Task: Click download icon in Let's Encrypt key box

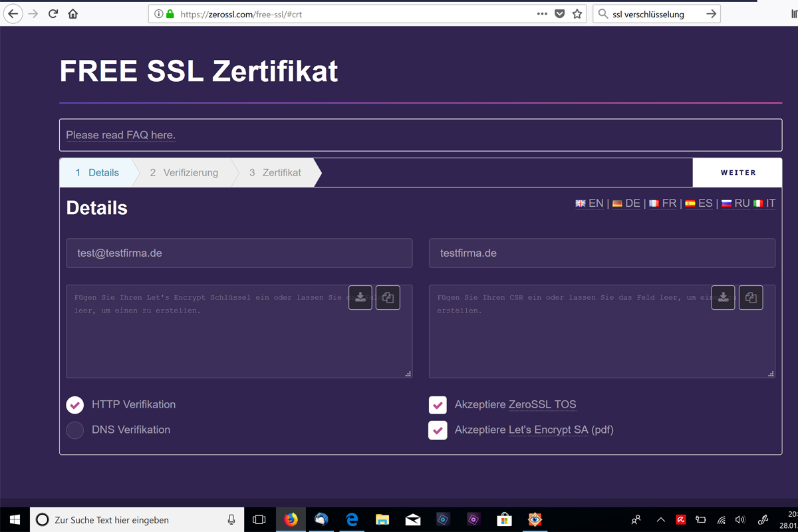Action: (360, 297)
